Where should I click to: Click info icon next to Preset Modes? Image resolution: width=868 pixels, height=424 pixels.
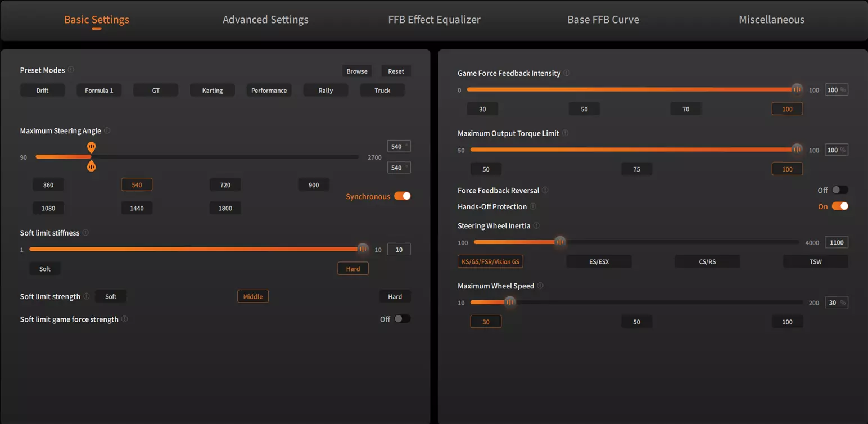71,70
